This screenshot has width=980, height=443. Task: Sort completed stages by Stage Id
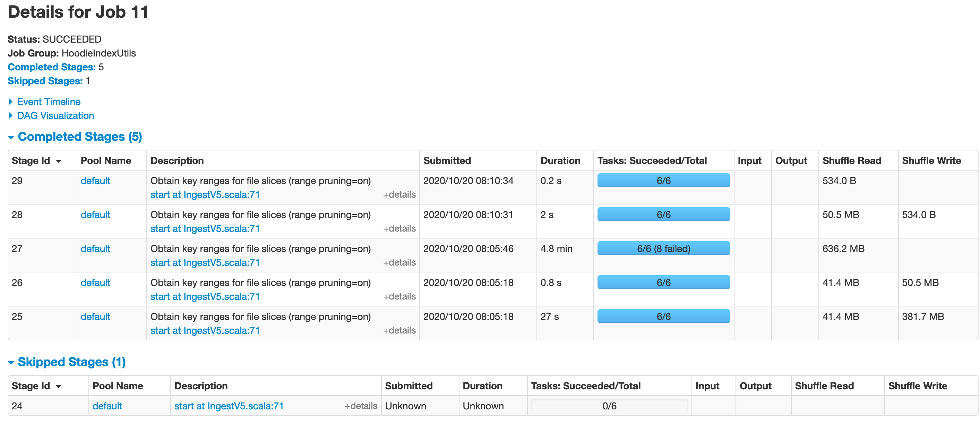[36, 160]
